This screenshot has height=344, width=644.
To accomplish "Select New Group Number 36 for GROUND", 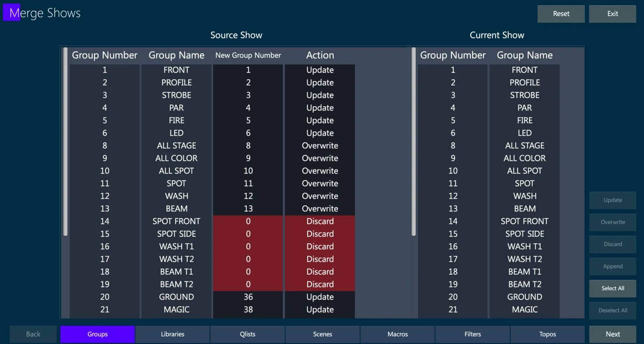I will click(x=248, y=297).
